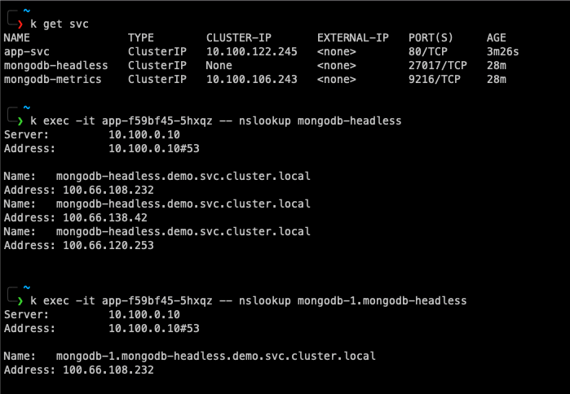Click the resolved address 100.66.120.253
This screenshot has height=394, width=570.
point(108,245)
